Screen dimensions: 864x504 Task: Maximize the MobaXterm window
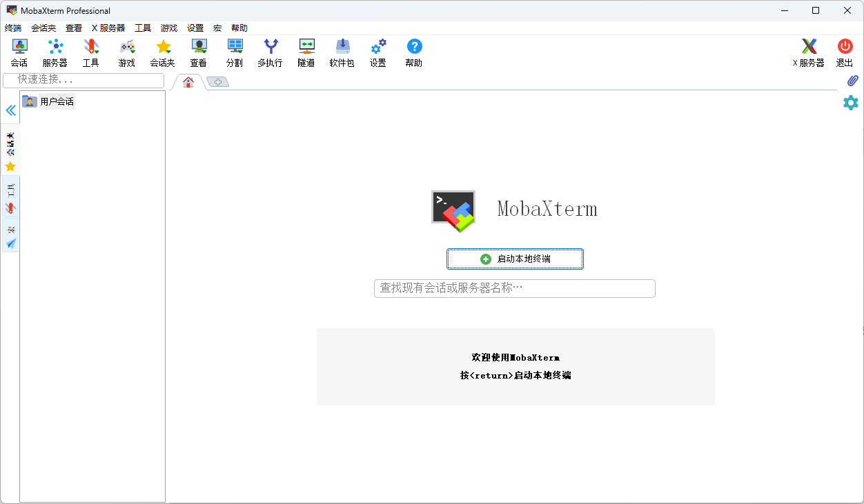(x=816, y=10)
